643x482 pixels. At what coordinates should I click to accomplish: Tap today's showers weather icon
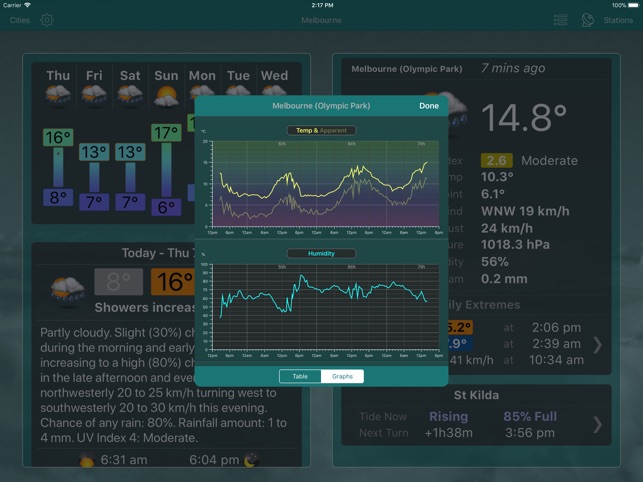[x=68, y=292]
